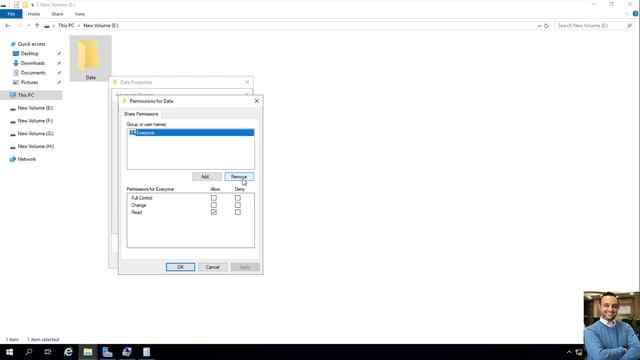This screenshot has height=360, width=640.
Task: Open Customize Quick Access Toolbar dropdown
Action: [x=32, y=5]
